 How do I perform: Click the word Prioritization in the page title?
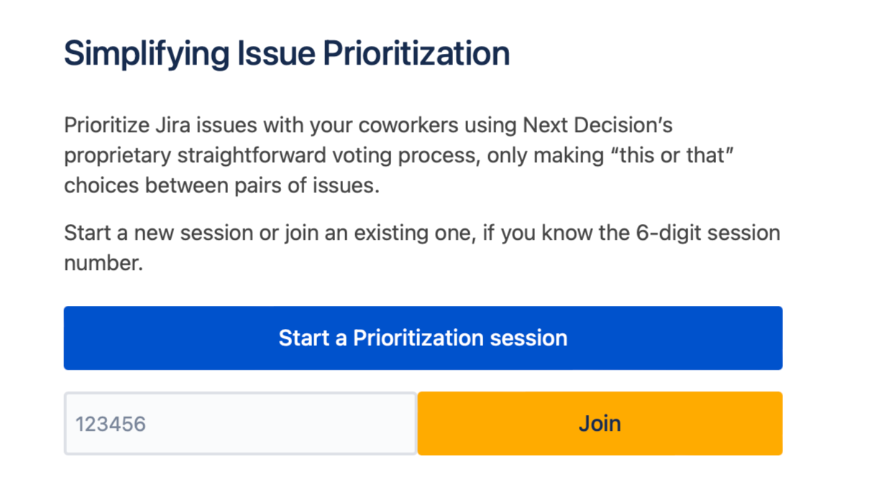[x=415, y=54]
